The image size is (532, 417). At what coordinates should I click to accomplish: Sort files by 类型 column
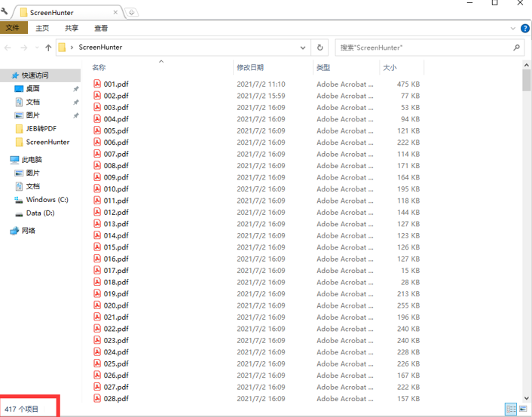click(x=323, y=68)
